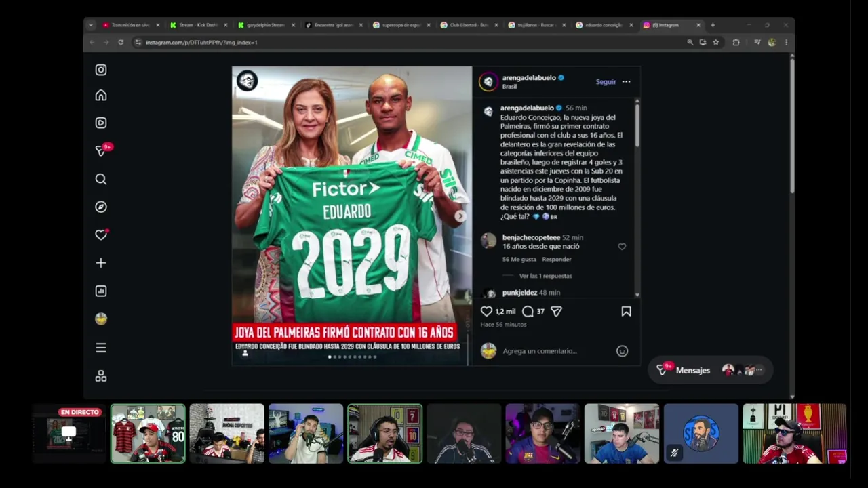Select participant in blue-red striped jersey

[543, 434]
